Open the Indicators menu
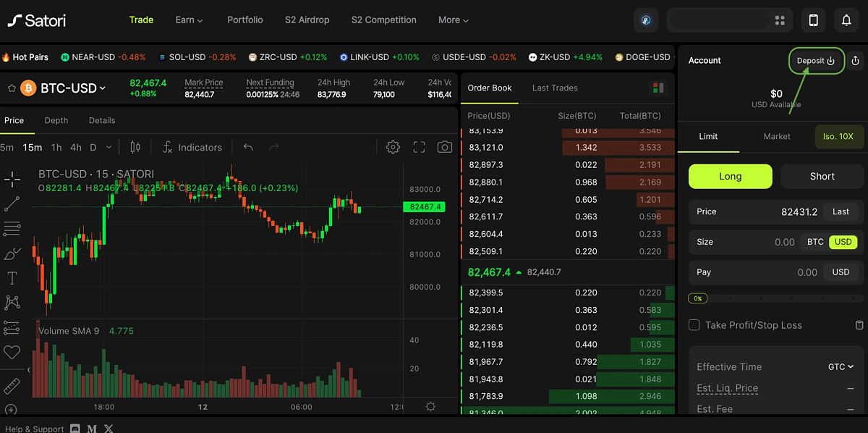 [192, 147]
